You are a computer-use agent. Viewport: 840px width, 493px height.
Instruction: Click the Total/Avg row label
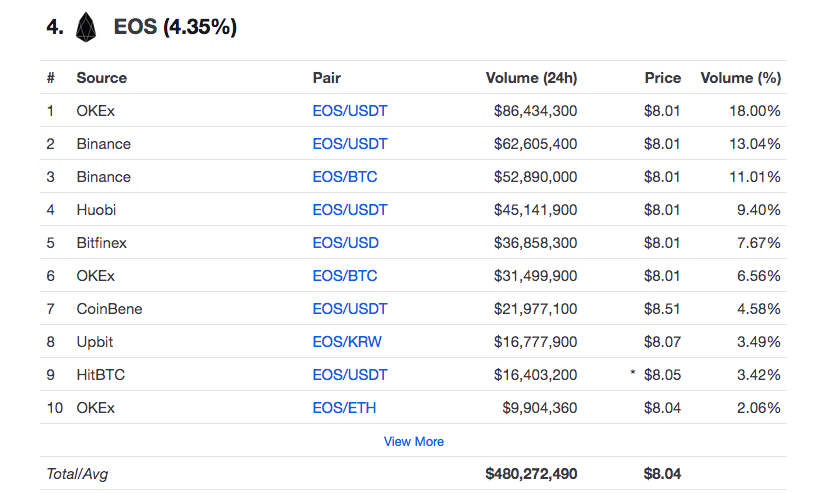(77, 474)
